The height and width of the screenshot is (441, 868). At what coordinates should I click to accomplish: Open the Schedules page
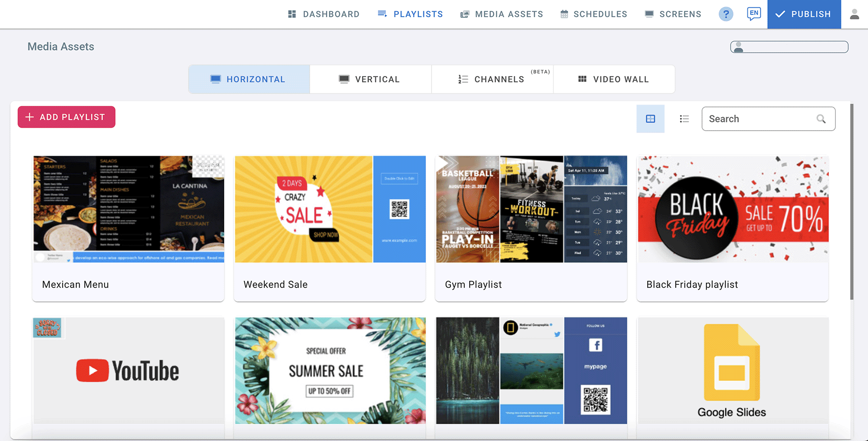pos(594,14)
